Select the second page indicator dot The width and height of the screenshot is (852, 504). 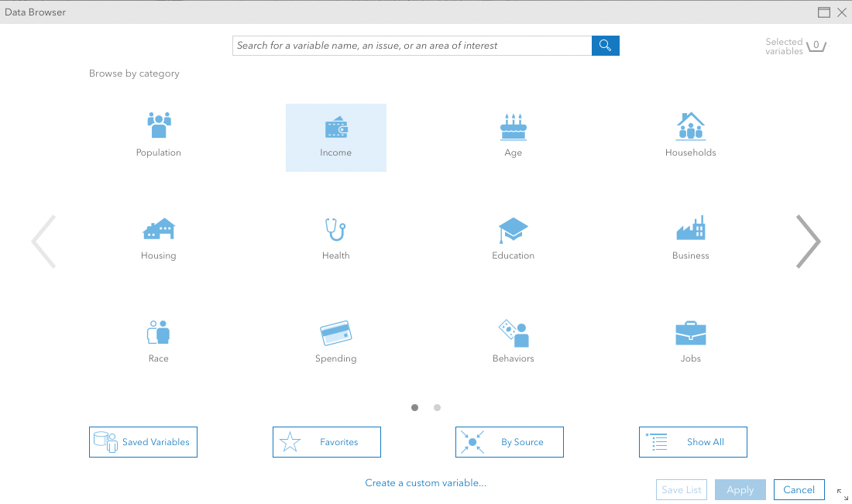pyautogui.click(x=437, y=407)
